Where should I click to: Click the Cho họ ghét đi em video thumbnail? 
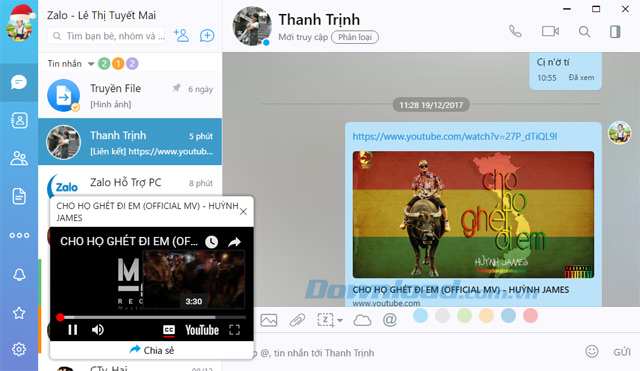(473, 215)
